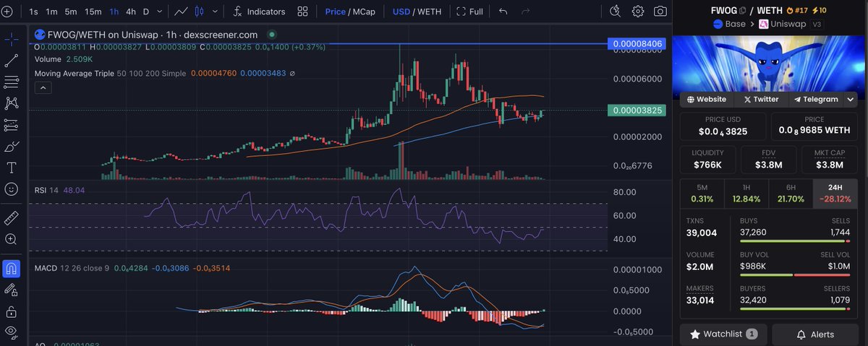
Task: Open the chart settings gear
Action: (x=638, y=11)
